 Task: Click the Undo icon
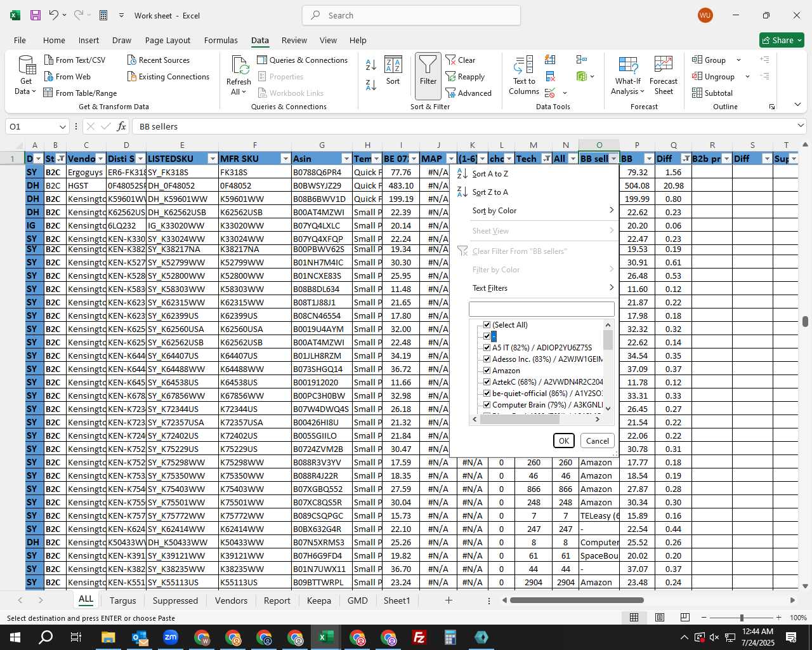[54, 15]
